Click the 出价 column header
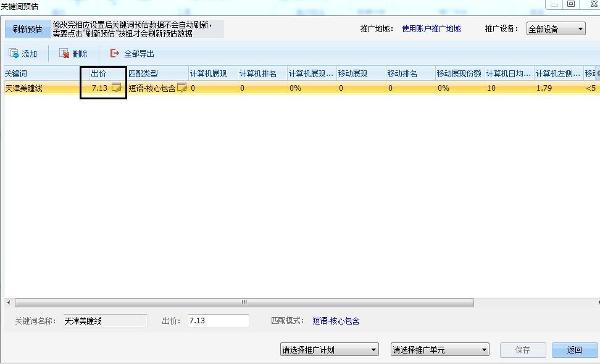 [98, 73]
